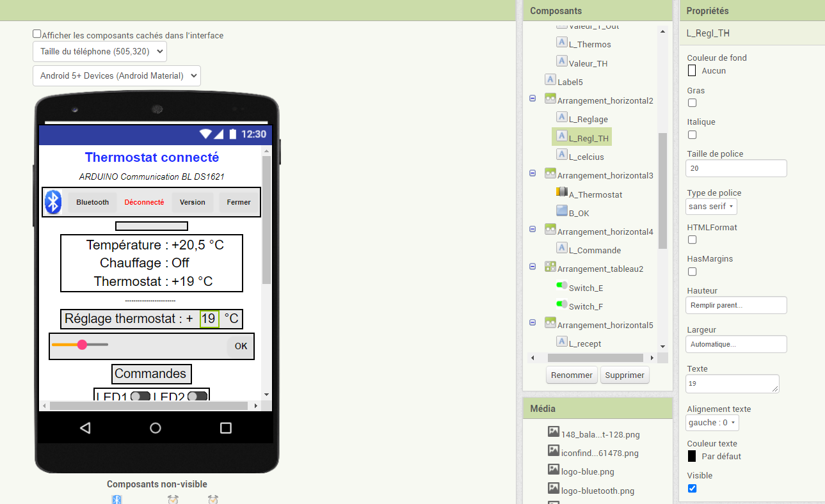825x504 pixels.
Task: Open the Type de police font dropdown
Action: click(711, 207)
